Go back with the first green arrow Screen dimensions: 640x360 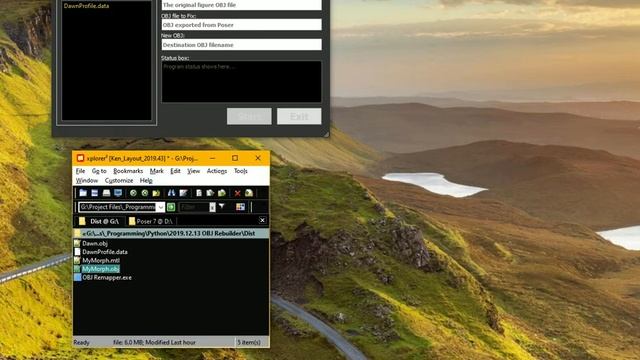133,193
